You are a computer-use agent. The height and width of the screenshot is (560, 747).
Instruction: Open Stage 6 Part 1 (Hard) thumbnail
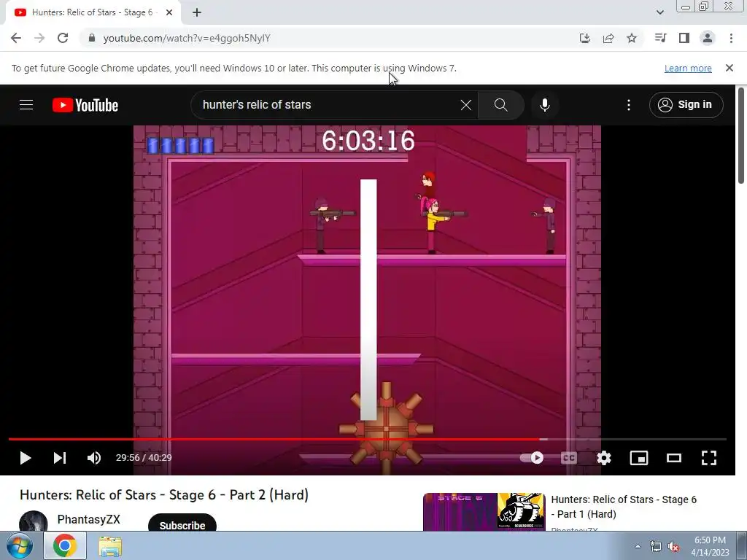(484, 512)
